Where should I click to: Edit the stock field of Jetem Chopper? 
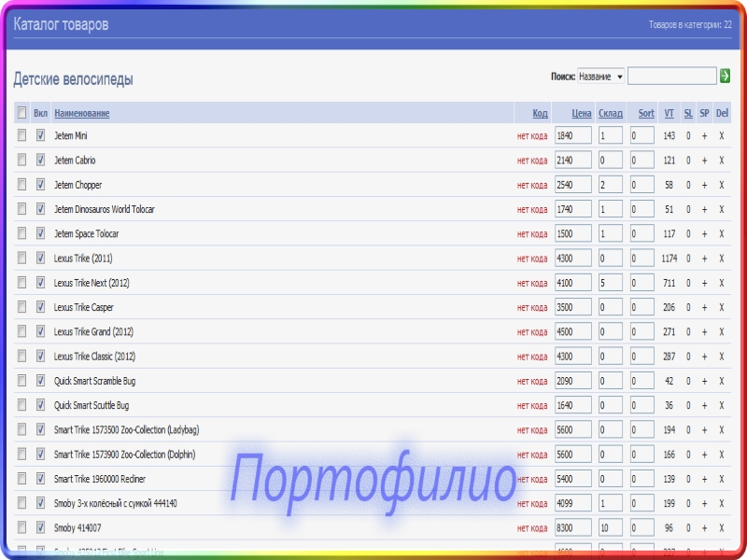(611, 185)
